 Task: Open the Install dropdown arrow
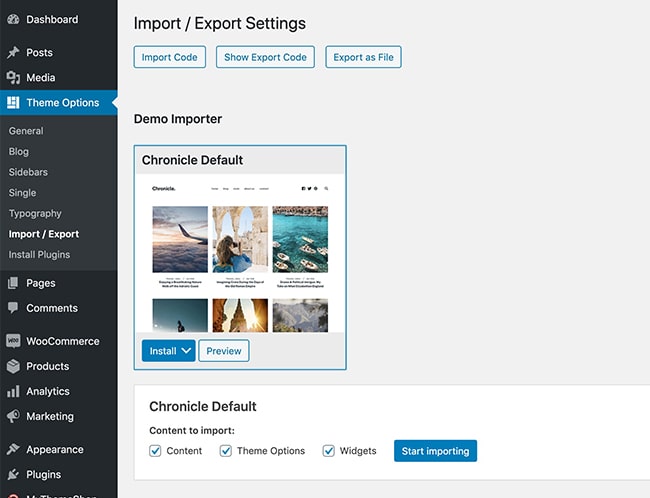(187, 351)
